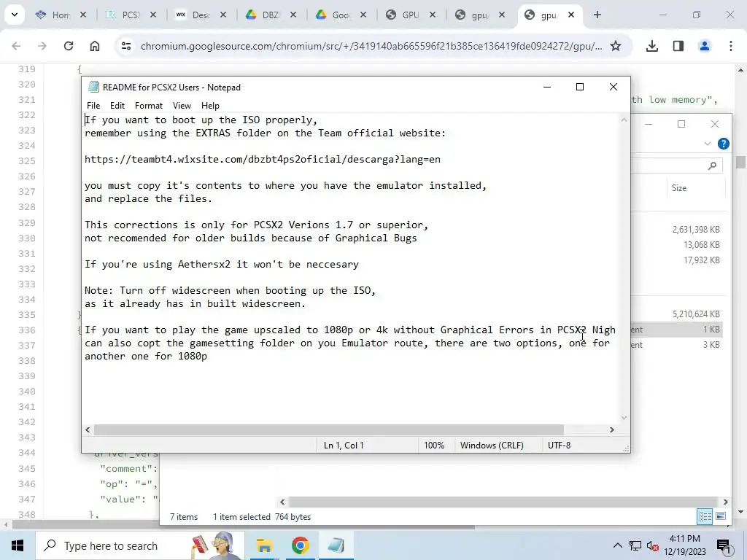Open Chrome from taskbar
The image size is (747, 560).
click(x=300, y=545)
